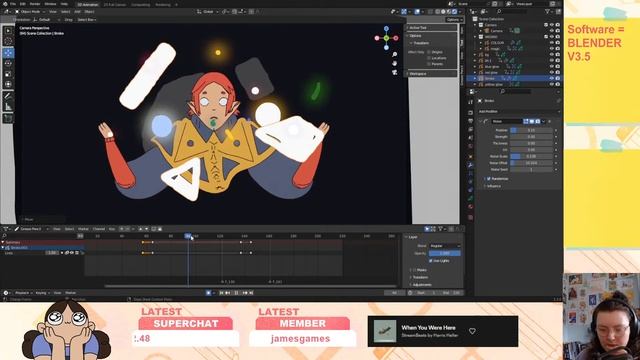
Task: Open the timeline Channel menu
Action: point(99,229)
